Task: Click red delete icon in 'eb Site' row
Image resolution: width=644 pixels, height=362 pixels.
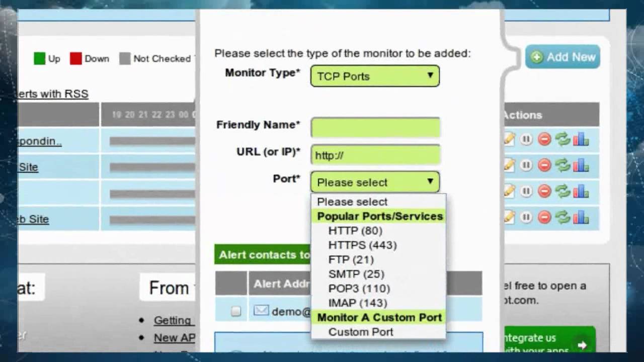Action: [544, 217]
